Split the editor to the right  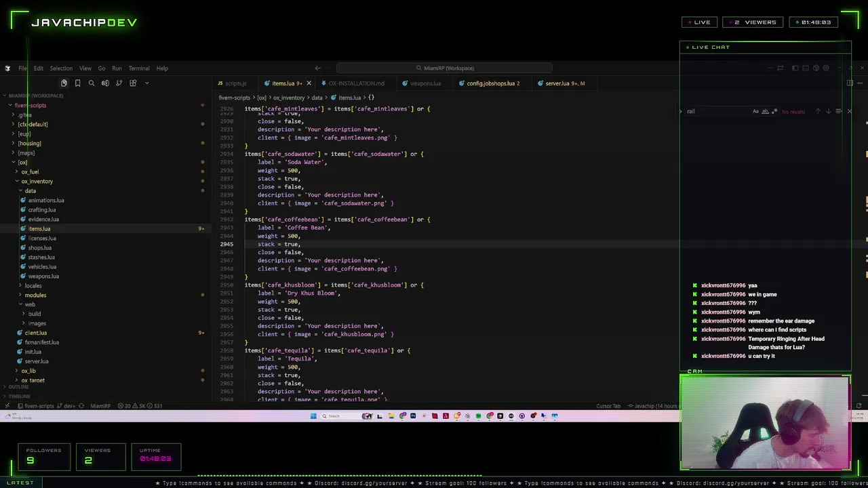(850, 83)
